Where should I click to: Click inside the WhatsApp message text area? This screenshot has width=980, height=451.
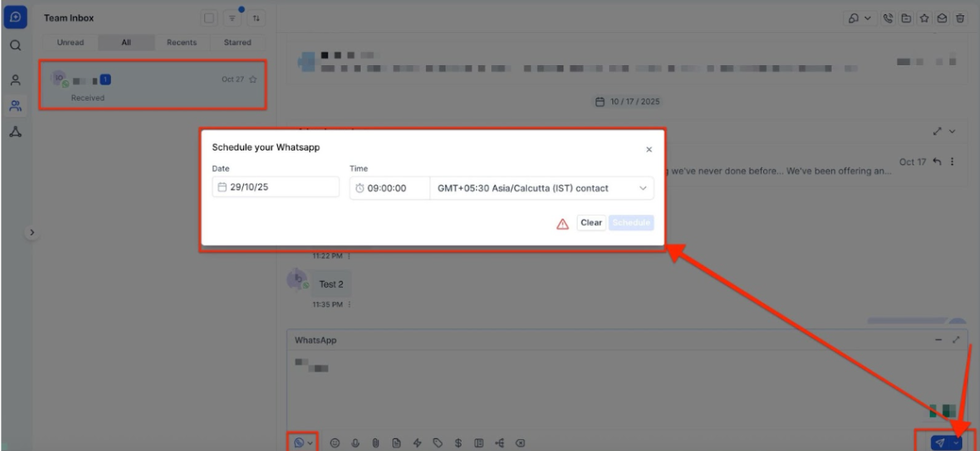(627, 390)
